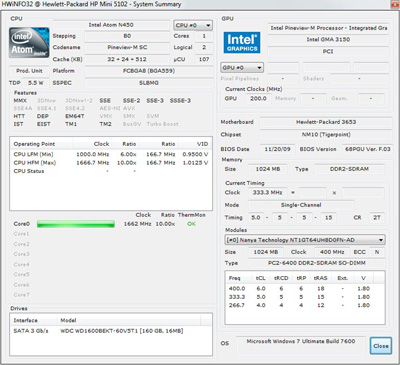This screenshot has width=400, height=365.
Task: Click the Intel Graphics logo
Action: click(x=242, y=42)
